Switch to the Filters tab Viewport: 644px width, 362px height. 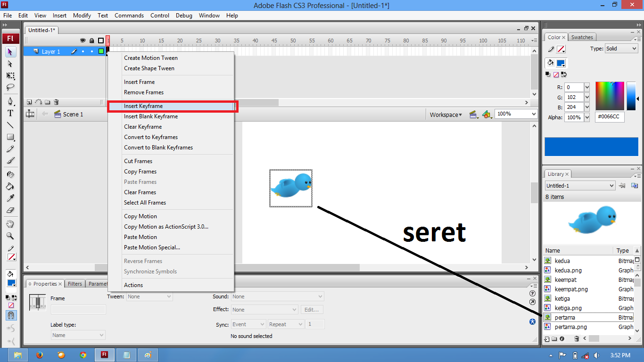74,284
